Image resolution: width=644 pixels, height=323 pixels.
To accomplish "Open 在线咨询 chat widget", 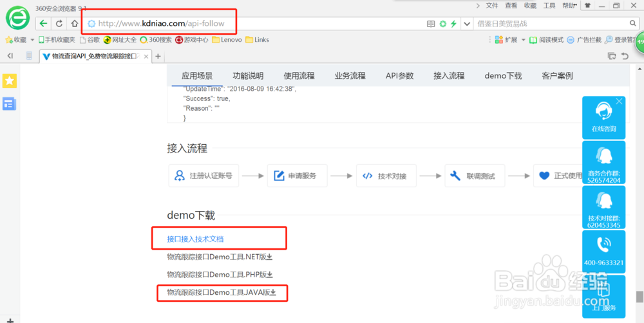I will [x=604, y=118].
